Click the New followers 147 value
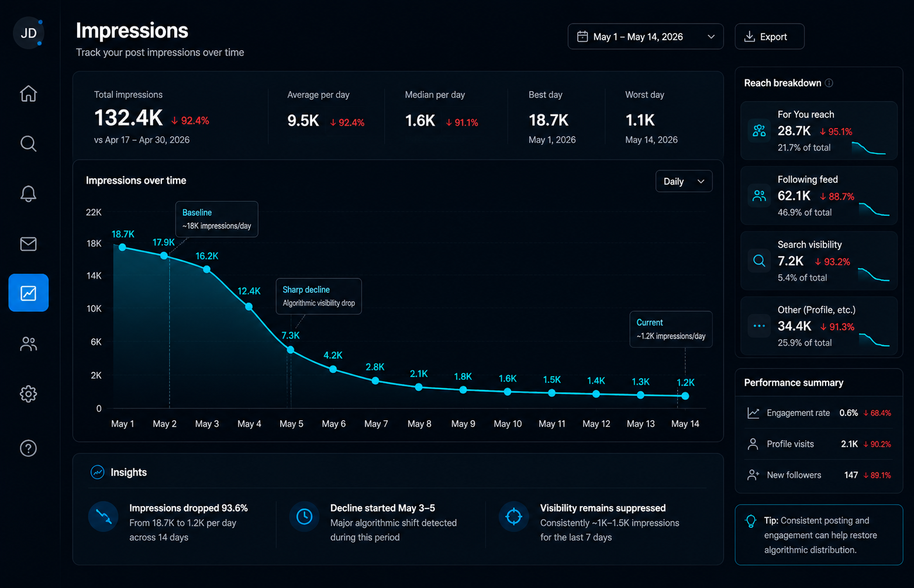 click(851, 475)
